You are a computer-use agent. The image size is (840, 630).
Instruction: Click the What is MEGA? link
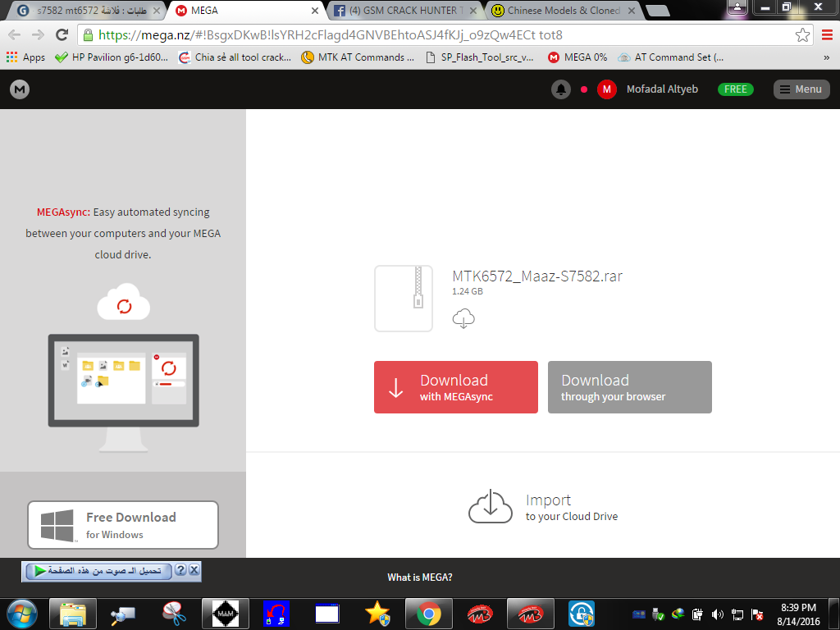420,577
